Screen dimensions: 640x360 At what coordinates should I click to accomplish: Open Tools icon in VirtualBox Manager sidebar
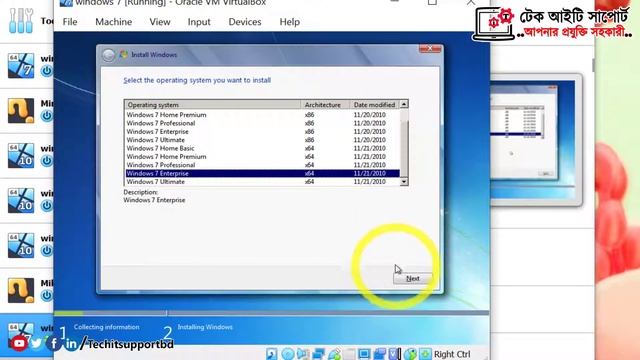point(21,21)
